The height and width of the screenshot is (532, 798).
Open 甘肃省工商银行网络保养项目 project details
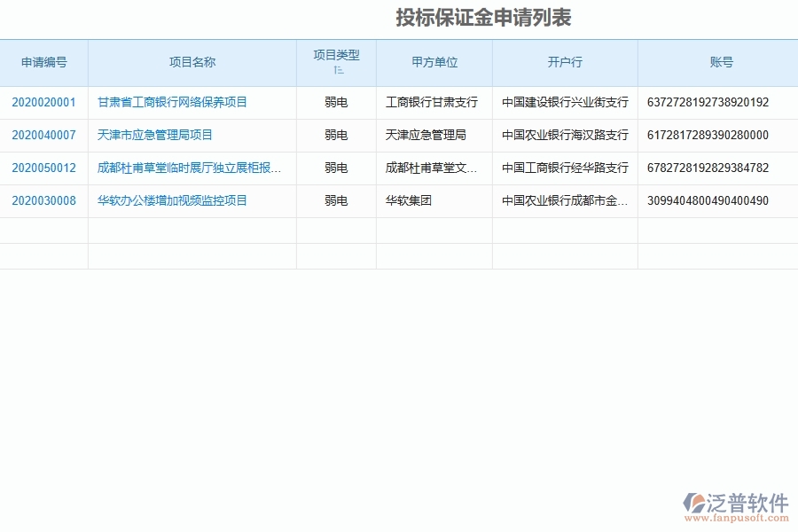tap(172, 102)
